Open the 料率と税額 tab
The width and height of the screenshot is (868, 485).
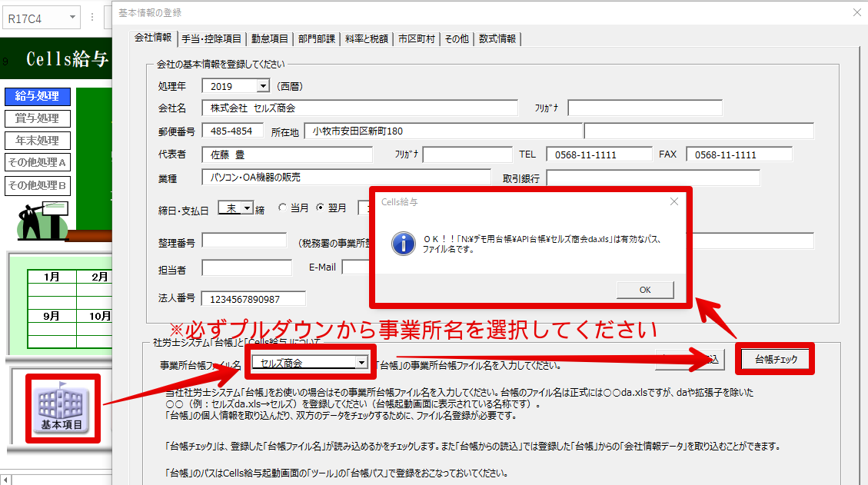point(367,38)
